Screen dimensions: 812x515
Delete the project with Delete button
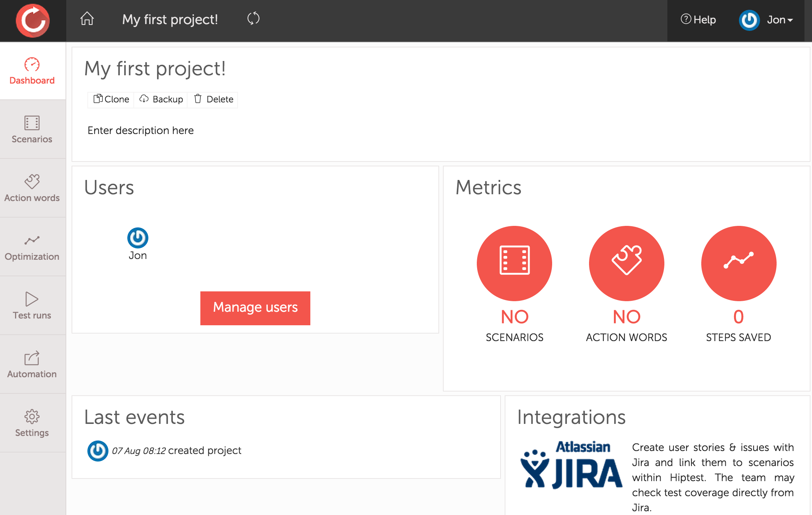tap(214, 99)
